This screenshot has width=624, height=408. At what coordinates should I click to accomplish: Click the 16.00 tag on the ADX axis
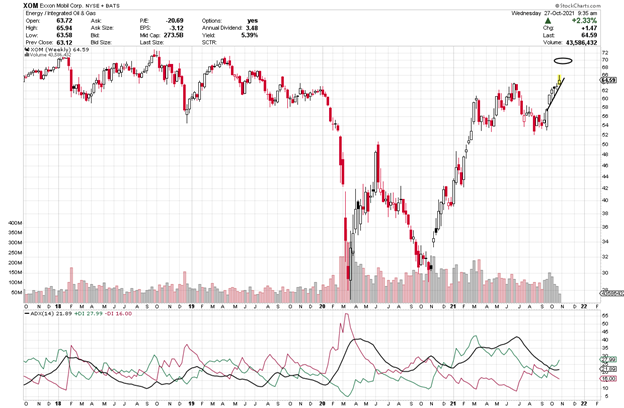[608, 379]
